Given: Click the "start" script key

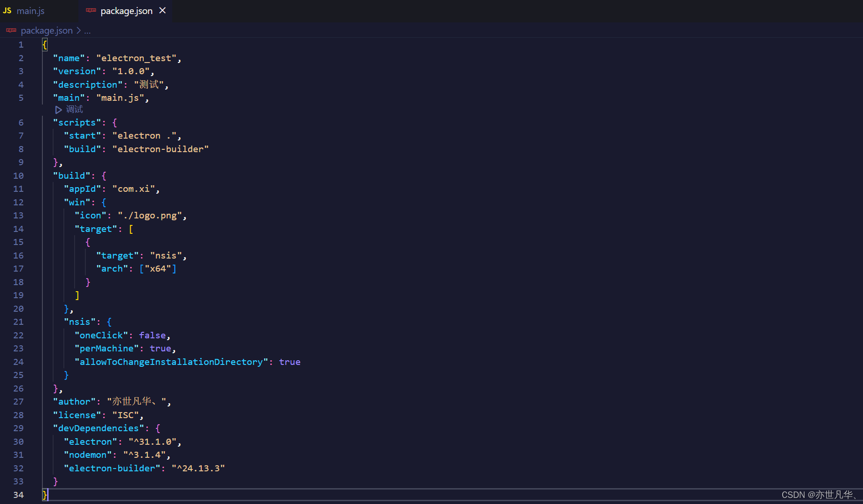Looking at the screenshot, I should coord(83,136).
